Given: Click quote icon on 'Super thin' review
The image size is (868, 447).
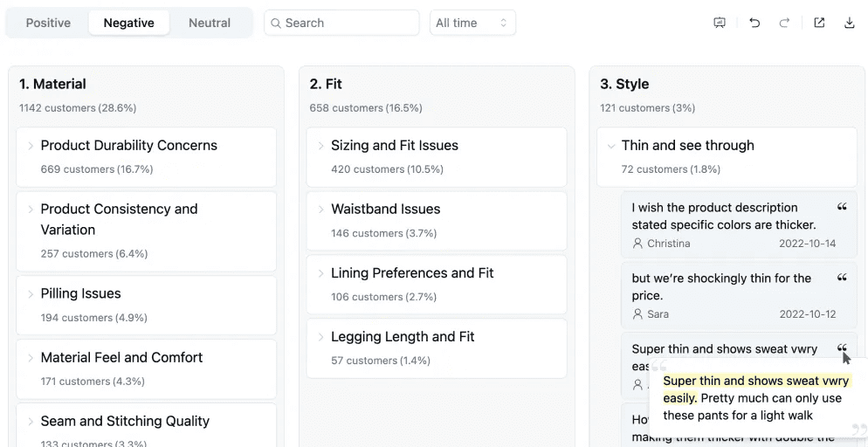Looking at the screenshot, I should tap(842, 347).
